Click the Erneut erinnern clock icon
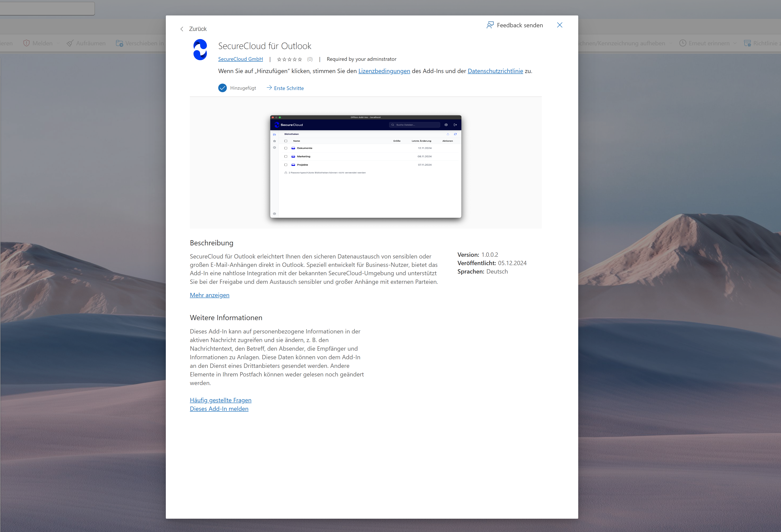Viewport: 781px width, 532px height. click(x=683, y=43)
